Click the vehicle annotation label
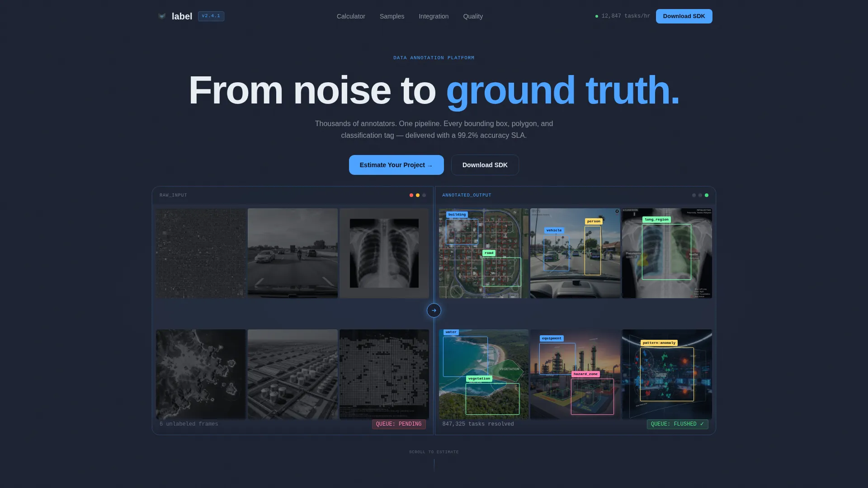868x488 pixels. [x=554, y=230]
